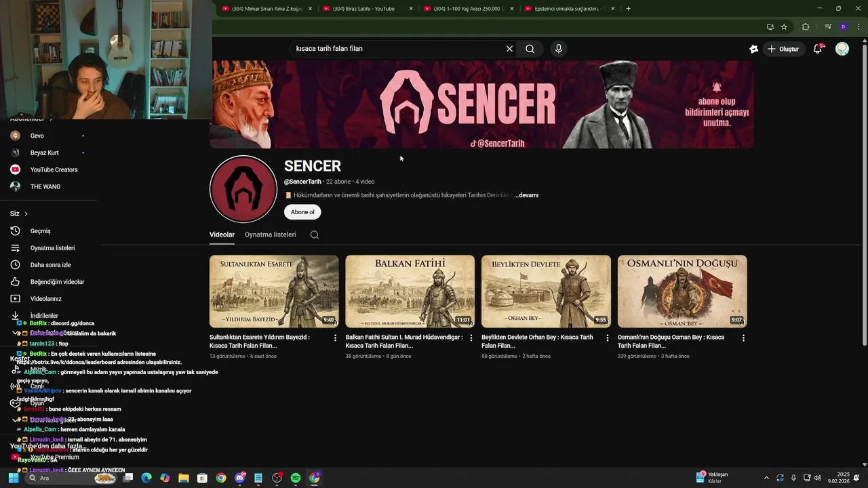This screenshot has width=868, height=488.
Task: Expand channel description with ...devamı
Action: click(526, 195)
